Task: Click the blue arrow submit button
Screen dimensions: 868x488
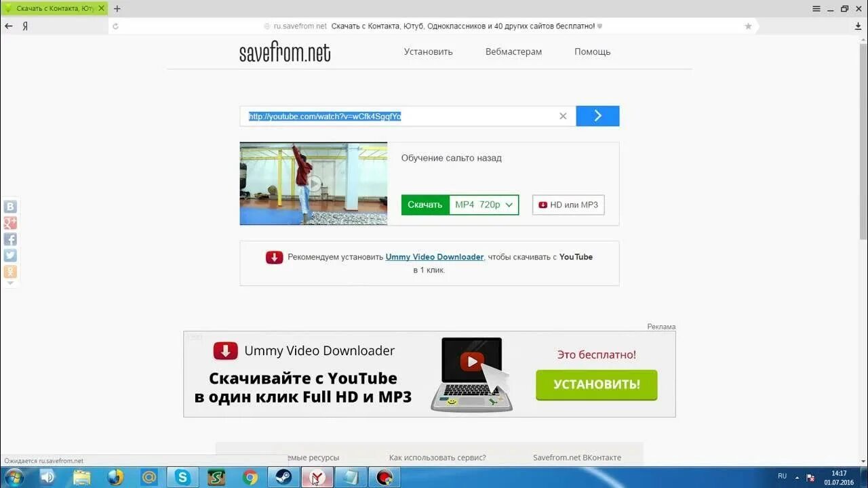Action: click(597, 116)
